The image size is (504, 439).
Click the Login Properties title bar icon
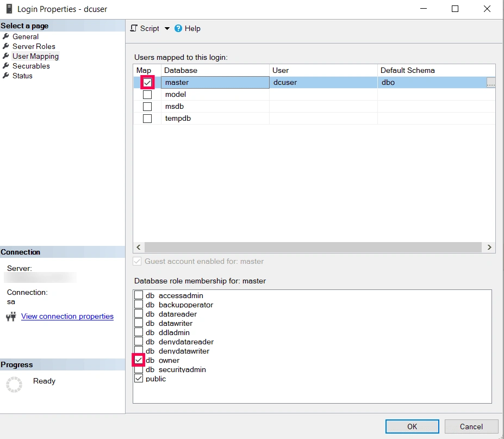(x=9, y=9)
